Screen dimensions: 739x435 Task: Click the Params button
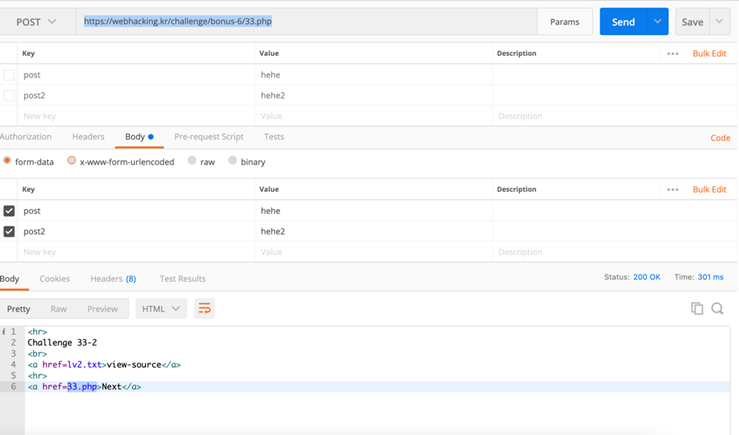click(x=565, y=22)
